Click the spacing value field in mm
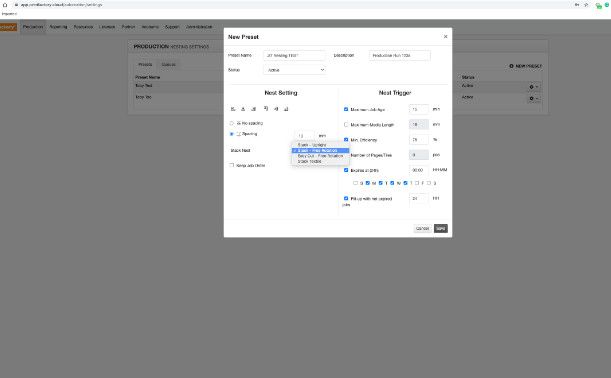 (x=304, y=136)
